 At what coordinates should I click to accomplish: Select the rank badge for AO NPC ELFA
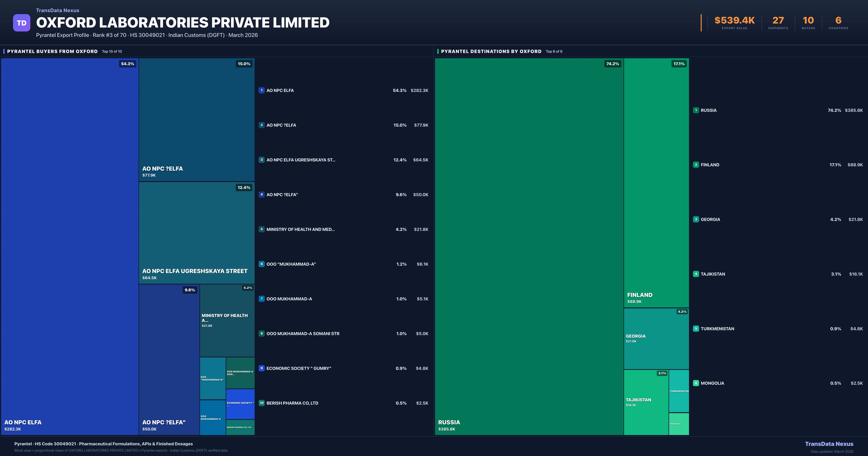coord(262,90)
